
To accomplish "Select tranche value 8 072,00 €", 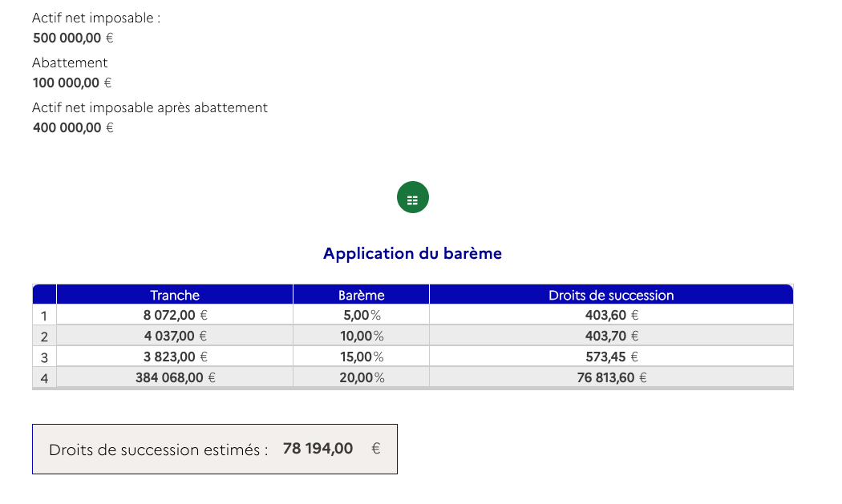I will tap(175, 315).
